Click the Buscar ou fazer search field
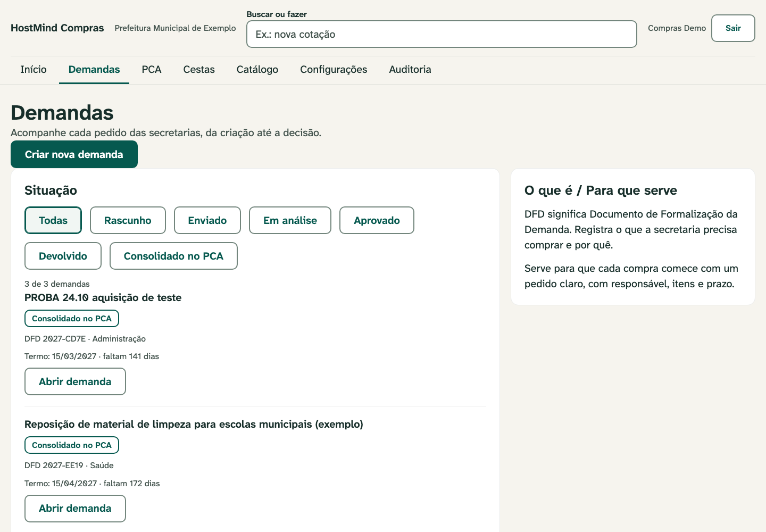766x532 pixels. 442,34
